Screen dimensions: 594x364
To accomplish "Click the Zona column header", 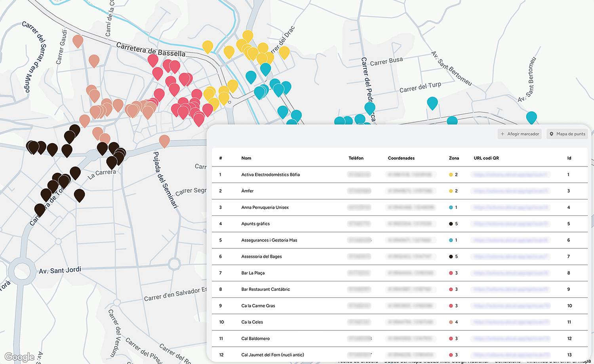I will click(x=454, y=158).
